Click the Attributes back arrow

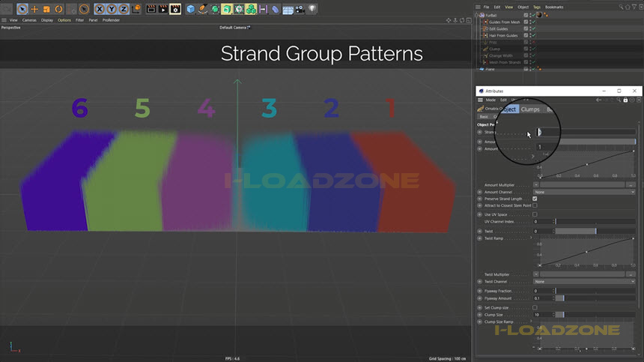pos(598,100)
